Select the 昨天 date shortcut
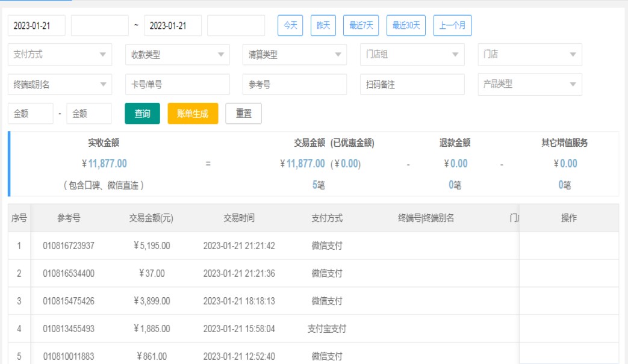 (x=323, y=25)
